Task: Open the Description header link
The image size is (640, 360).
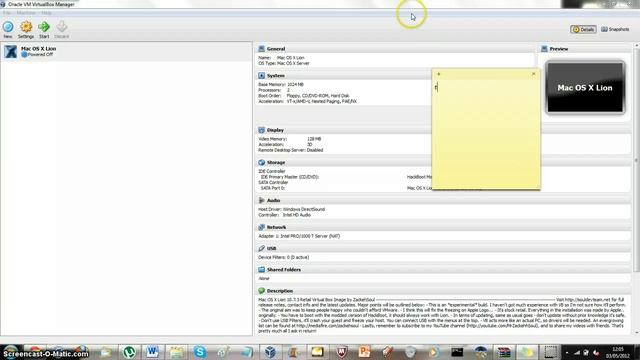Action: pyautogui.click(x=280, y=291)
